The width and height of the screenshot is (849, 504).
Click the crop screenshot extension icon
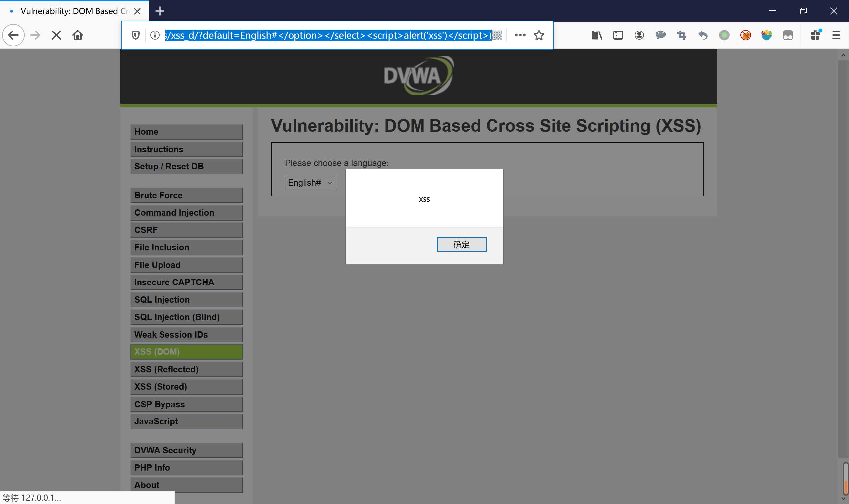tap(682, 35)
